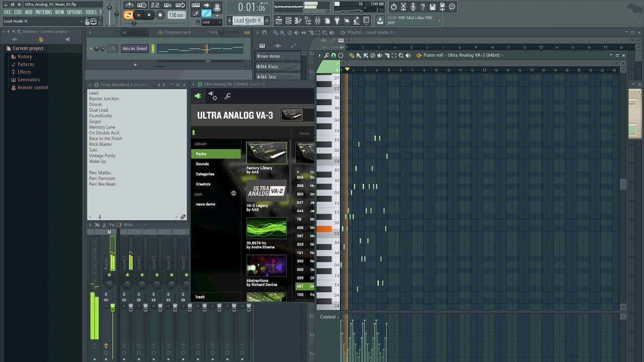
Task: Show the playlist from toolbar icon
Action: point(278,21)
